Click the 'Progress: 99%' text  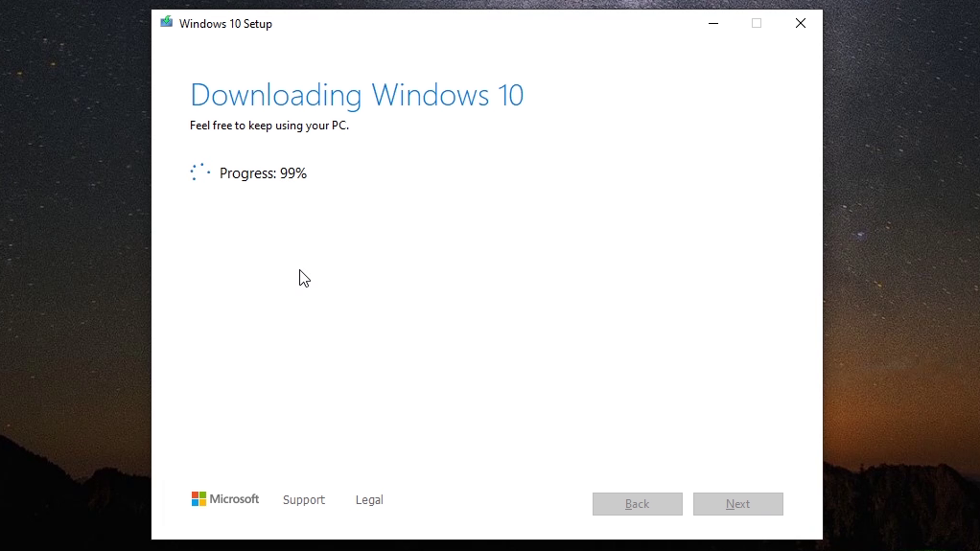pos(263,173)
